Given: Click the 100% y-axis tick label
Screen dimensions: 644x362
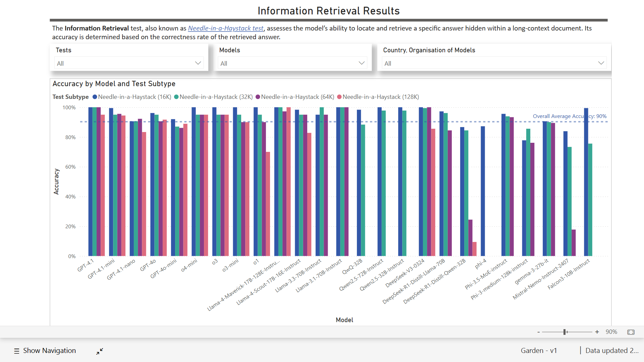Looking at the screenshot, I should 69,108.
